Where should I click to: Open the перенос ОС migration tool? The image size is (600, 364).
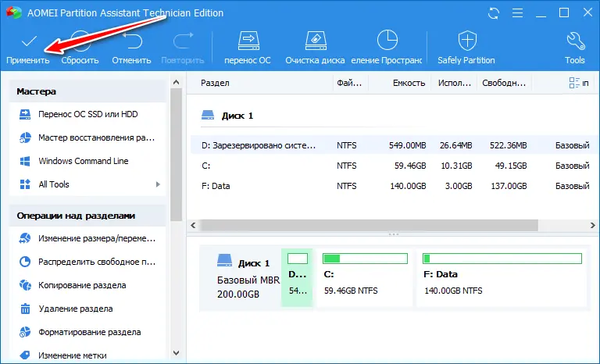click(247, 46)
